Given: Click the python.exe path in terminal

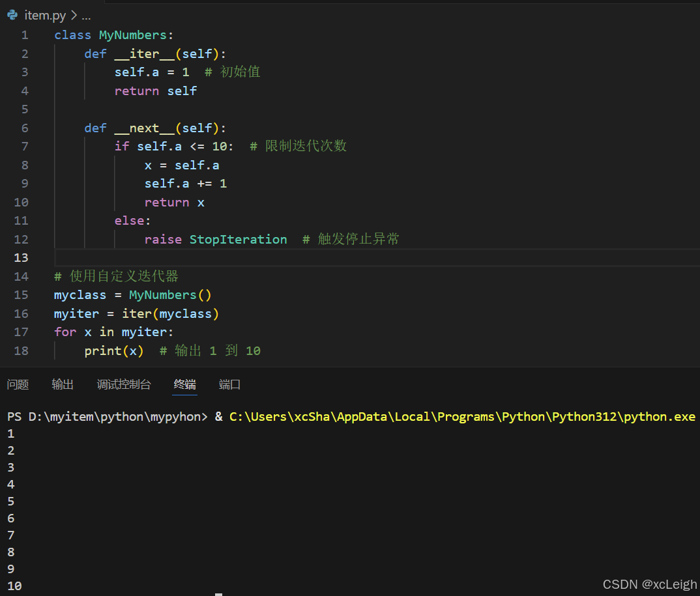Looking at the screenshot, I should point(462,417).
